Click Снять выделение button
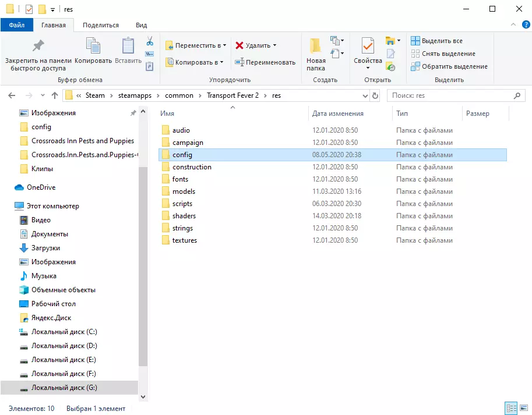The width and height of the screenshot is (532, 415). [443, 54]
